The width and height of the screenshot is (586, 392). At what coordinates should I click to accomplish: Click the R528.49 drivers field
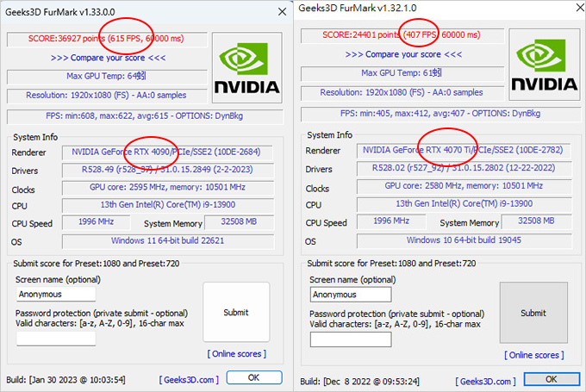point(168,170)
